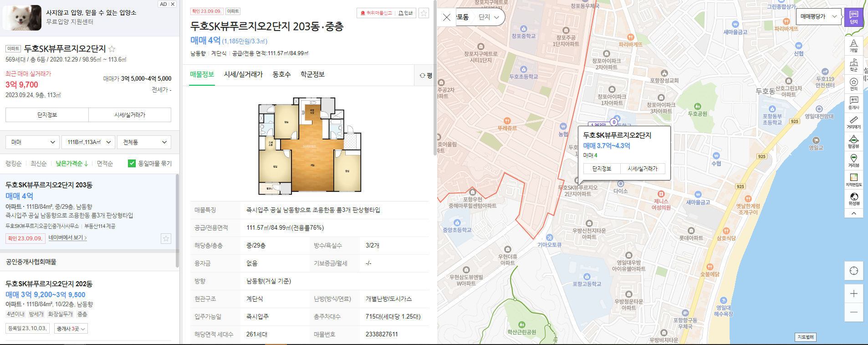Viewport: 868px width, 345px height.
Task: Center map on current location
Action: (x=854, y=271)
